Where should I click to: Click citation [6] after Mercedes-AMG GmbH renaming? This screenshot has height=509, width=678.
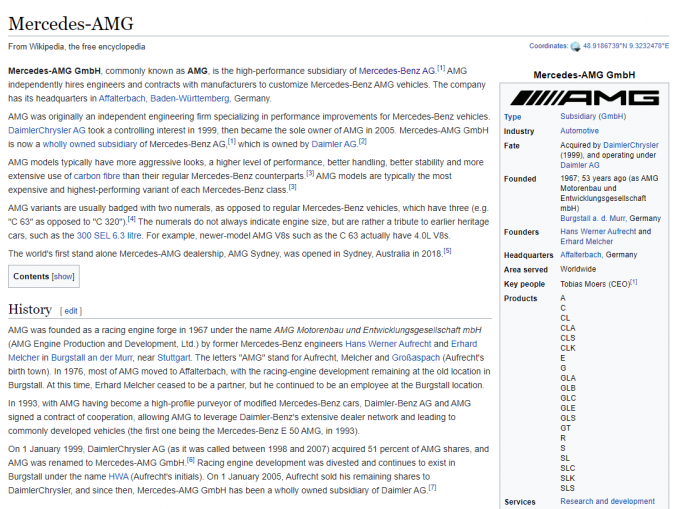coord(191,460)
